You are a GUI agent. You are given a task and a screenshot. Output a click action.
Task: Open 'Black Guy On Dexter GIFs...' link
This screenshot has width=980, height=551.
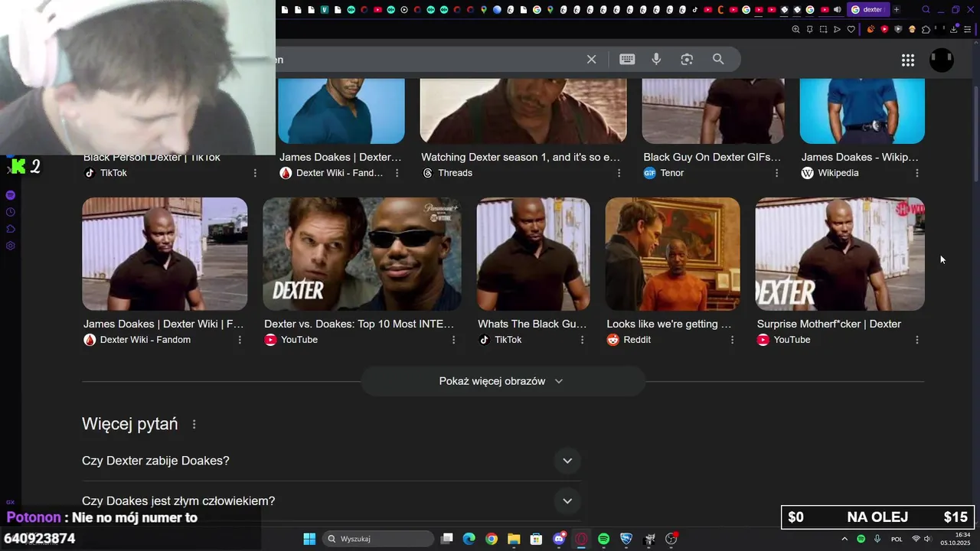pos(712,157)
